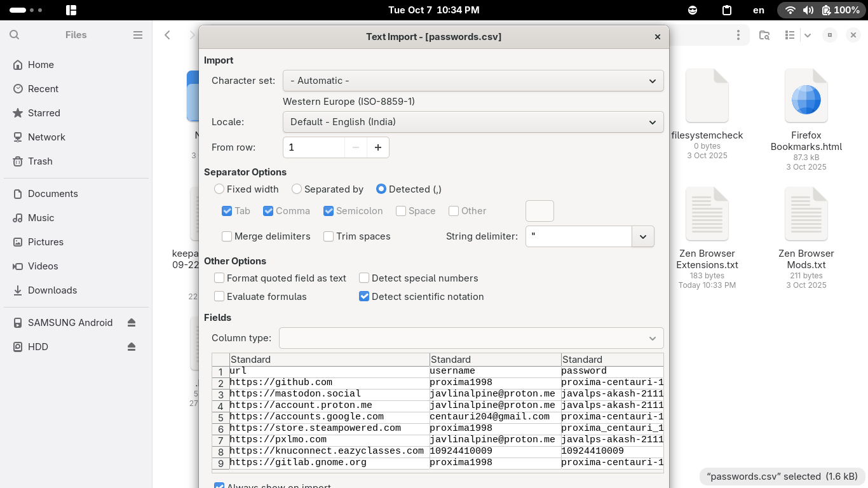
Task: Expand the String delimiter dropdown arrow
Action: coord(642,236)
